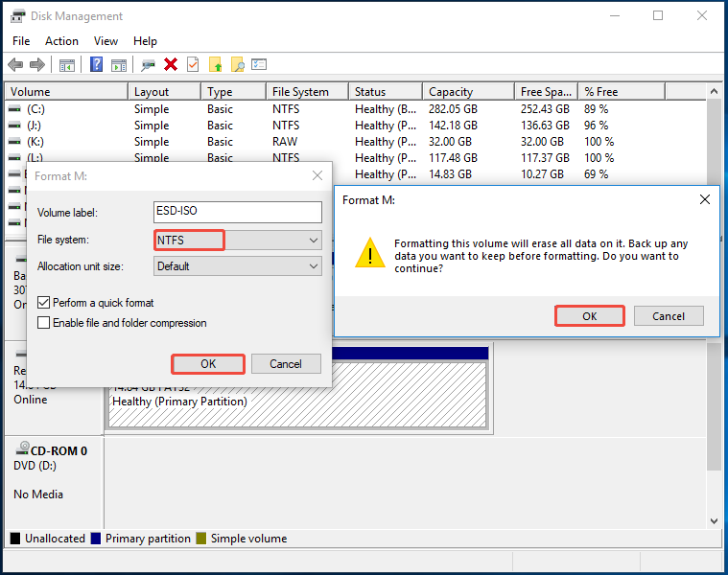728x575 pixels.
Task: Sort by the File System column header
Action: coord(307,92)
